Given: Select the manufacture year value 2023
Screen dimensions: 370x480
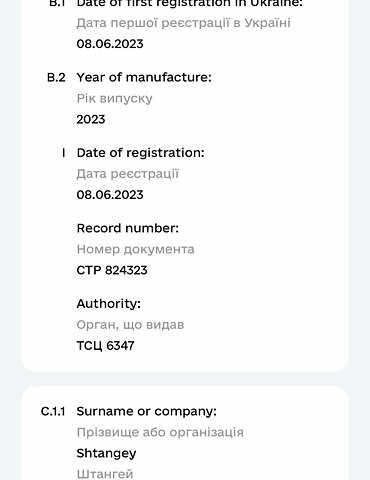Looking at the screenshot, I should [91, 119].
